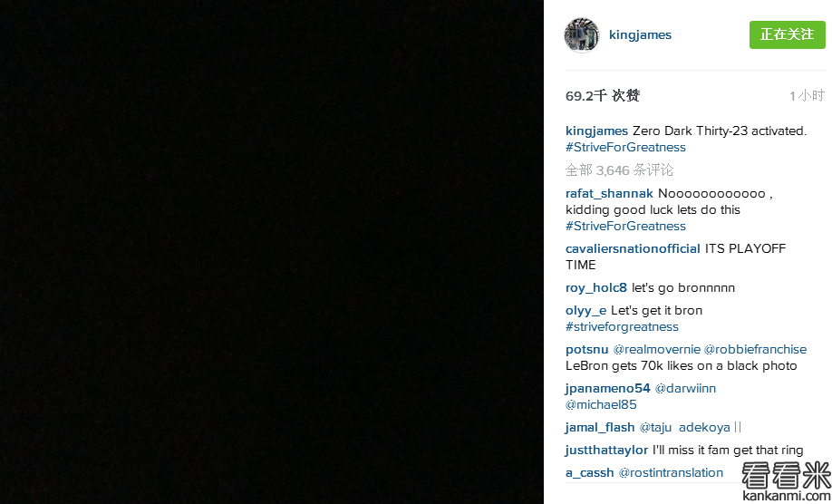Open the @robbiefranchise mention
The width and height of the screenshot is (832, 504).
pyautogui.click(x=755, y=350)
